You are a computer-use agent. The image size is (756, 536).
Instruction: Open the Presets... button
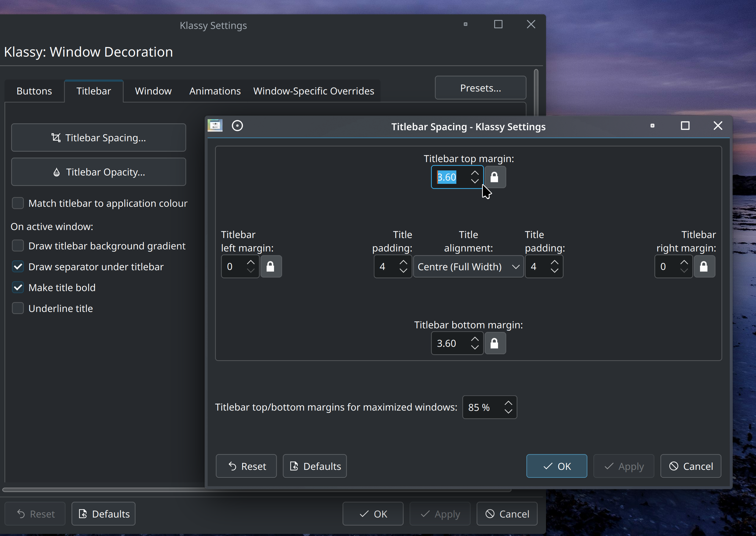[480, 88]
